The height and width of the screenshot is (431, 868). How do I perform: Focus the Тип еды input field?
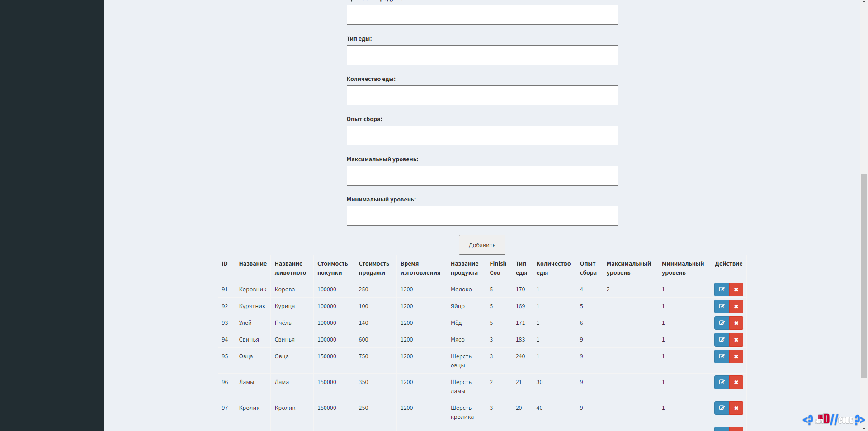pos(482,55)
